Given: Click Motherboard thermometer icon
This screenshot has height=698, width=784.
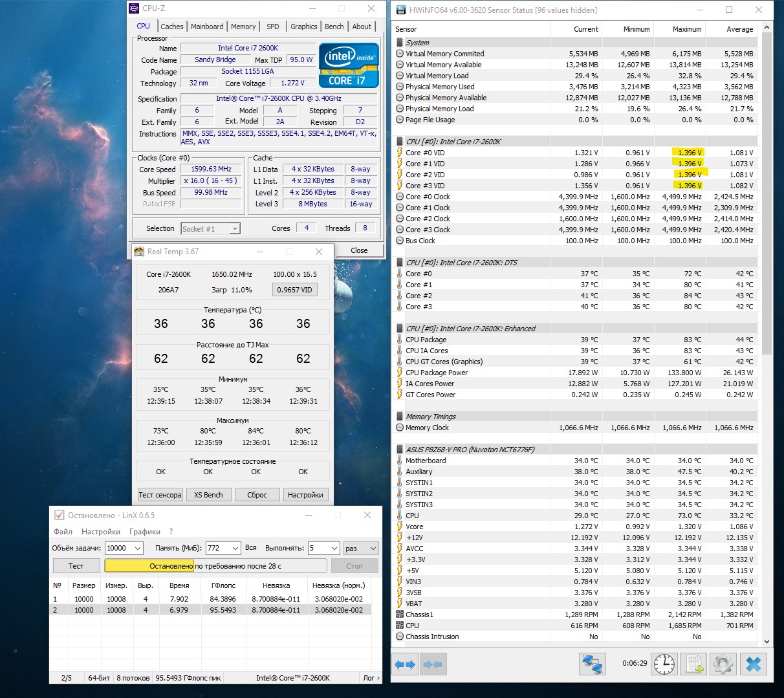Looking at the screenshot, I should point(400,461).
